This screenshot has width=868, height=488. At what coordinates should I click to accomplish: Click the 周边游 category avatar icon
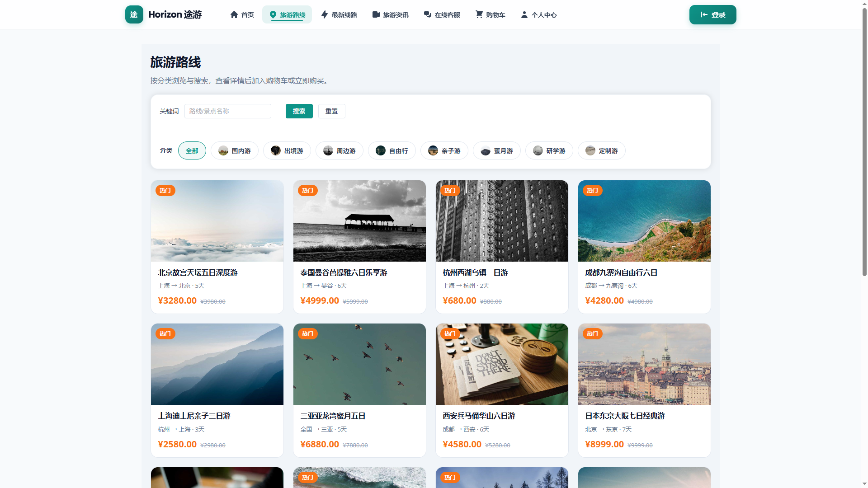click(328, 150)
